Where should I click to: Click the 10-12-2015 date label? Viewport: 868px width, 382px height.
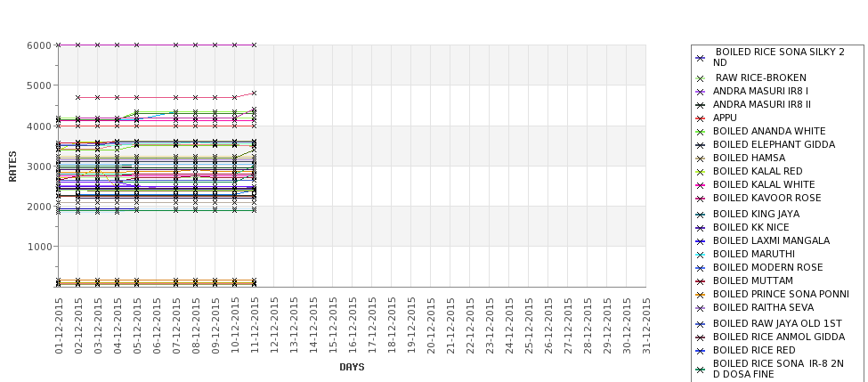[x=235, y=326]
